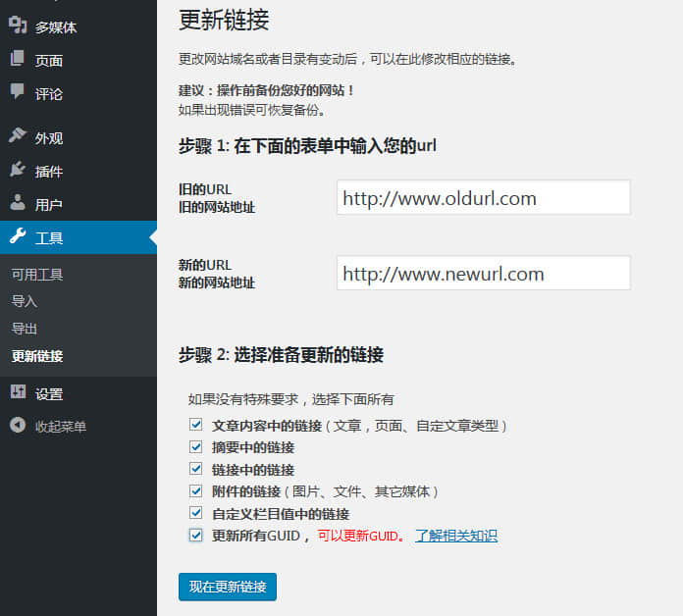Click the Comments (评论) speech bubble icon
Viewport: 683px width, 616px height.
click(x=18, y=91)
